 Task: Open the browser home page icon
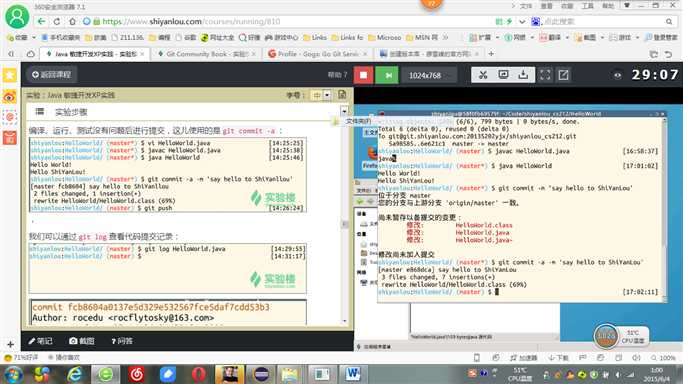[72, 21]
